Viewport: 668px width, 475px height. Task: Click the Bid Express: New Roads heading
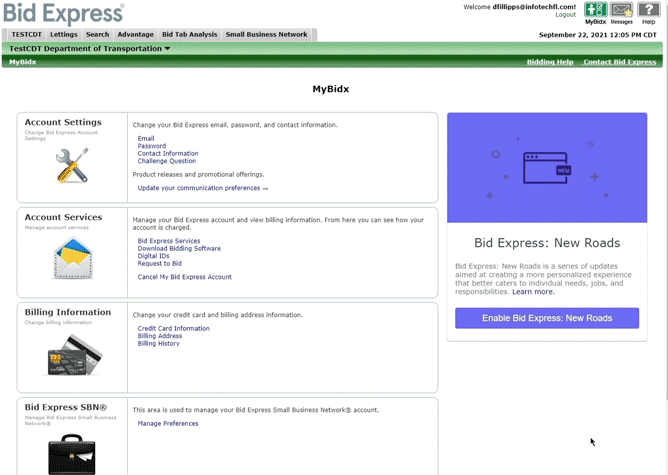[x=547, y=243]
